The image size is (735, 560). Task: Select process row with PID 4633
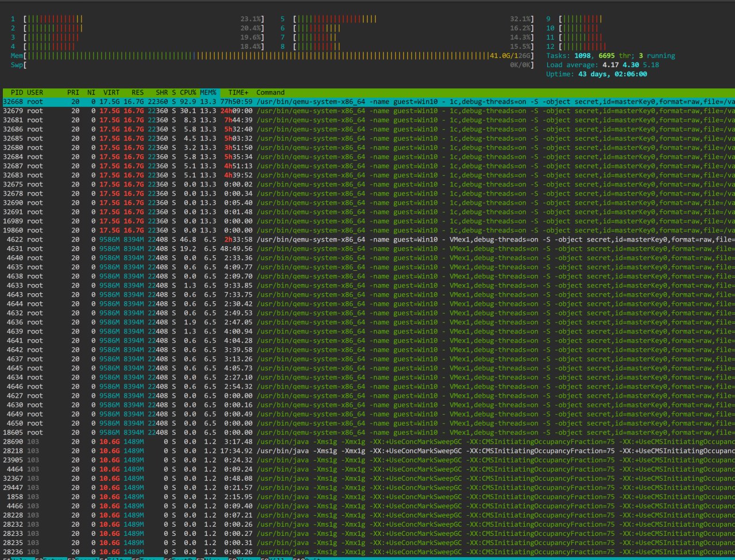coord(367,285)
